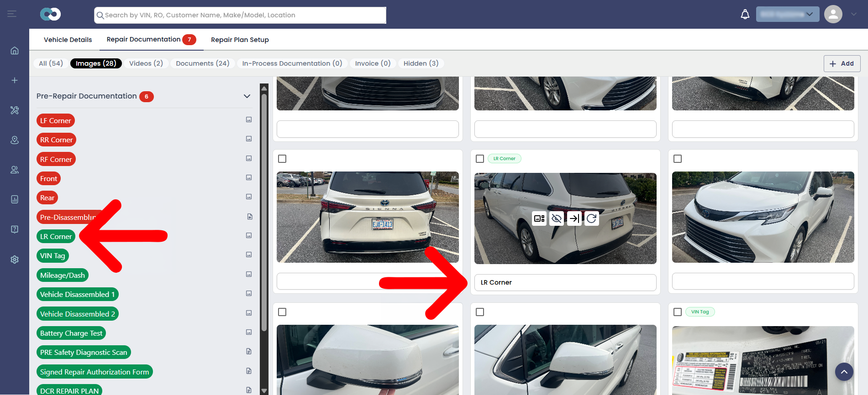This screenshot has height=395, width=868.
Task: Click the green LR Corner tag in list
Action: pyautogui.click(x=56, y=236)
